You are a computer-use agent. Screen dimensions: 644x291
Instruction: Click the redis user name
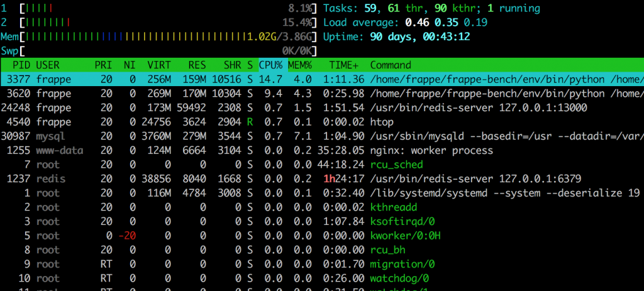pyautogui.click(x=50, y=179)
